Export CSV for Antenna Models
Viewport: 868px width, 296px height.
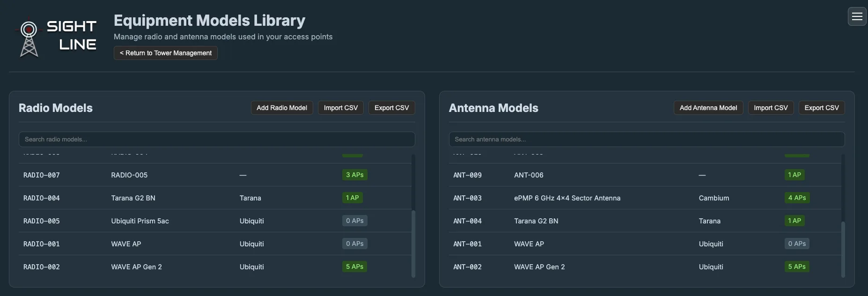(822, 108)
